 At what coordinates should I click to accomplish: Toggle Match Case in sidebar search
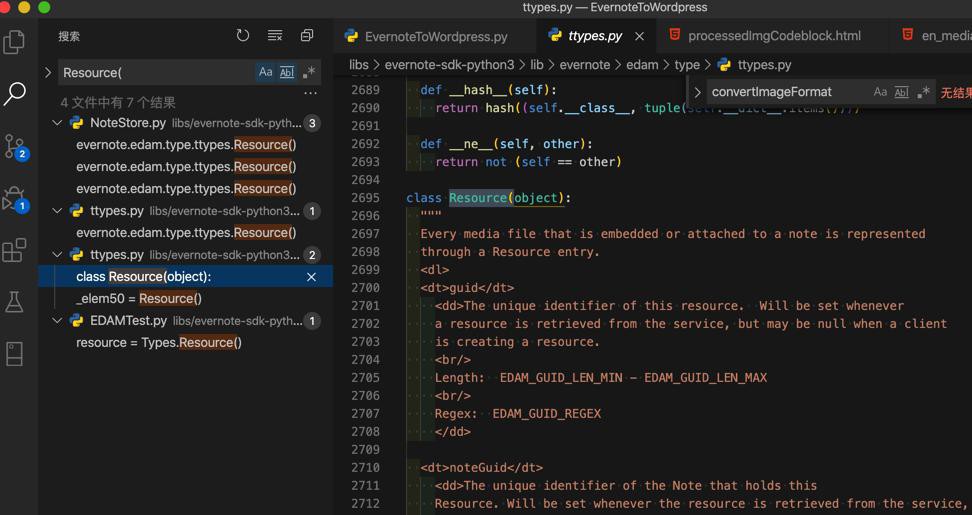[x=265, y=72]
